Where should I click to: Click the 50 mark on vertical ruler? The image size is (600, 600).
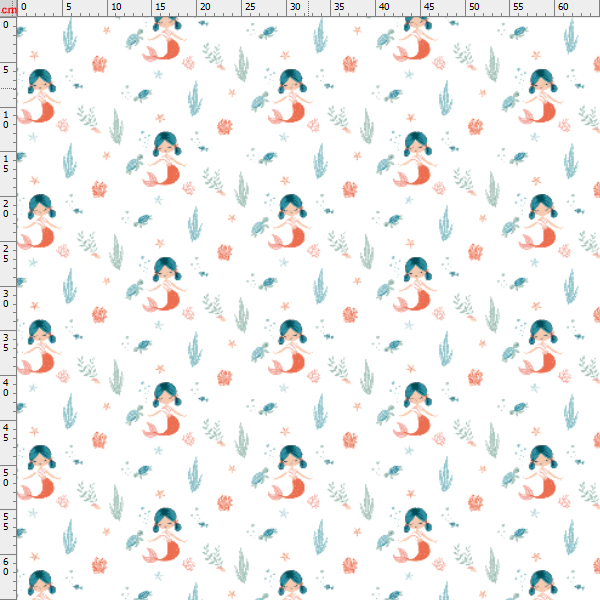point(6,478)
